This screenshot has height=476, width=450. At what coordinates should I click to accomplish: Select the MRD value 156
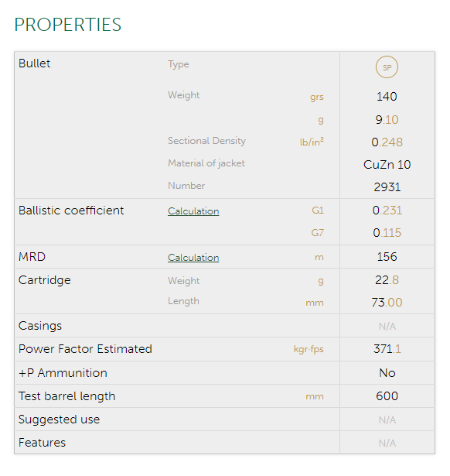pyautogui.click(x=387, y=257)
